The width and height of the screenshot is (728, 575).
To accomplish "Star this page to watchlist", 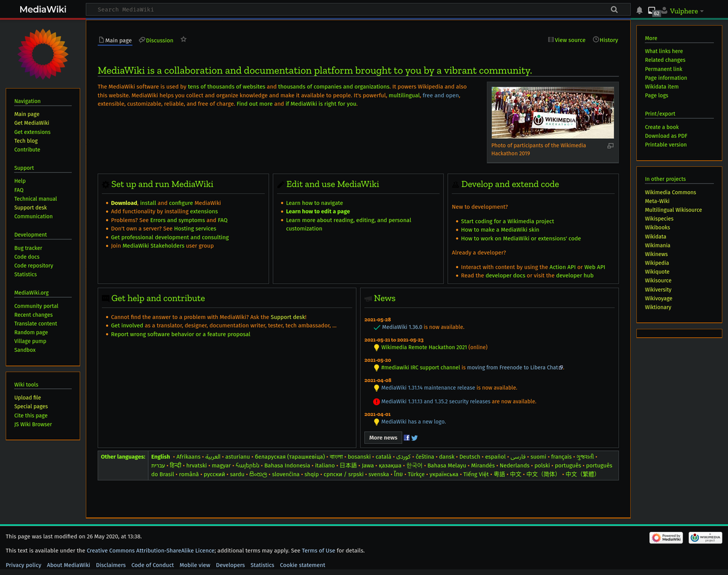I will (x=183, y=39).
